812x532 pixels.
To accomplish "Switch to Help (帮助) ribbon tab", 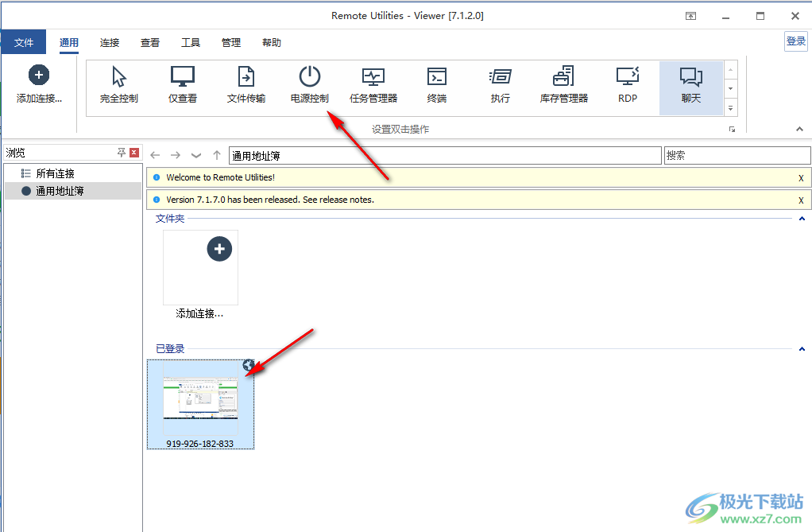I will [x=272, y=42].
